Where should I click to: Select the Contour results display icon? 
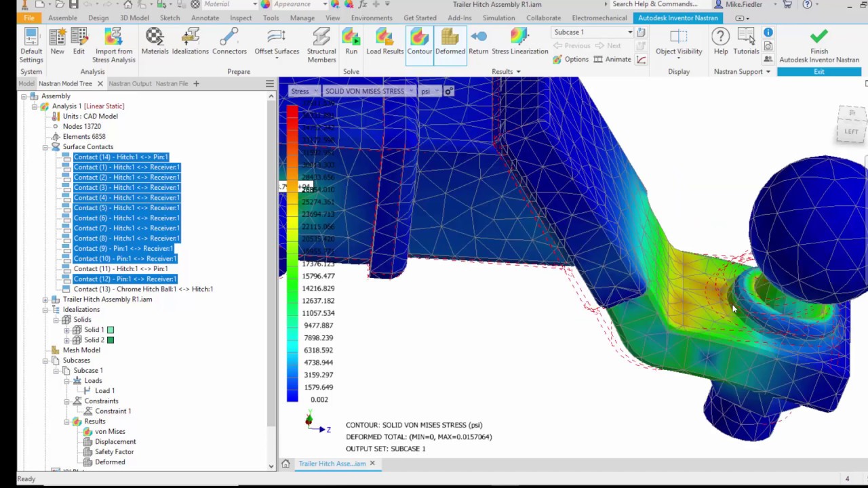click(419, 37)
